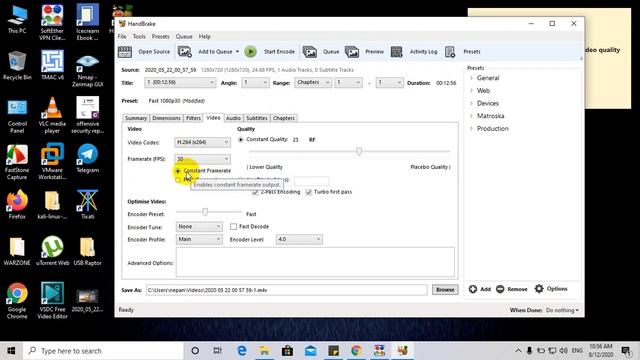Click Encoder Preset slider handle

tap(205, 211)
